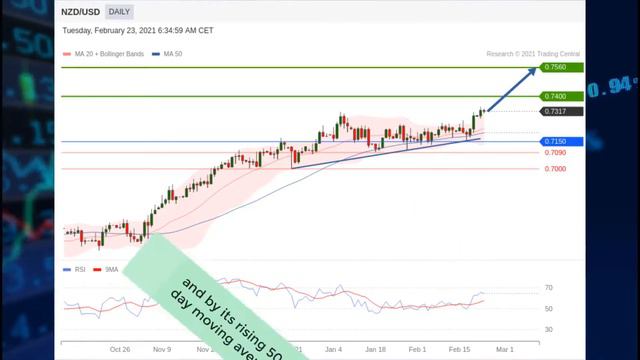
Task: Click the 0.7000 support level text
Action: (555, 169)
